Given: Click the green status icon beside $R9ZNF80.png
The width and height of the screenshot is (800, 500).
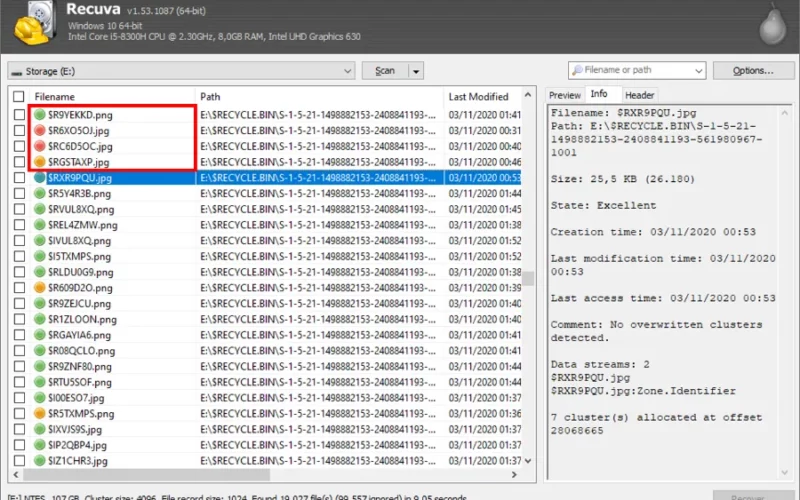Looking at the screenshot, I should coord(40,366).
